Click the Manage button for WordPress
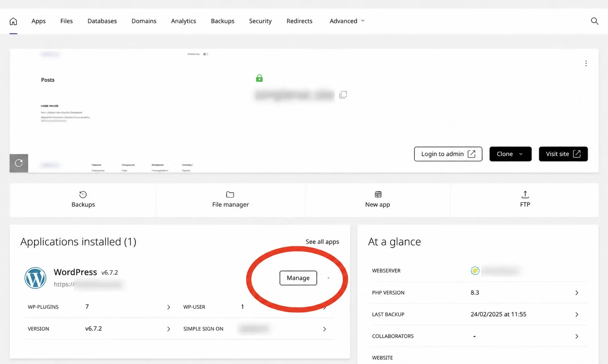This screenshot has width=608, height=364. tap(298, 278)
